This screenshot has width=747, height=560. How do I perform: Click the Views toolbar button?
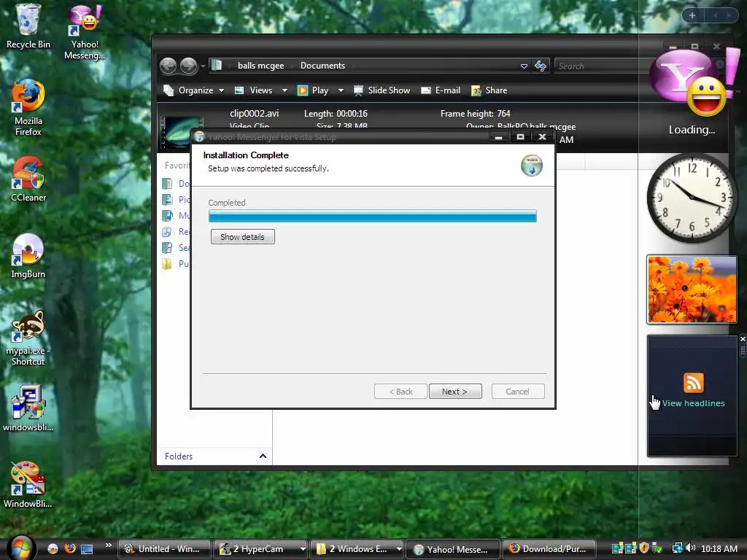coord(253,90)
